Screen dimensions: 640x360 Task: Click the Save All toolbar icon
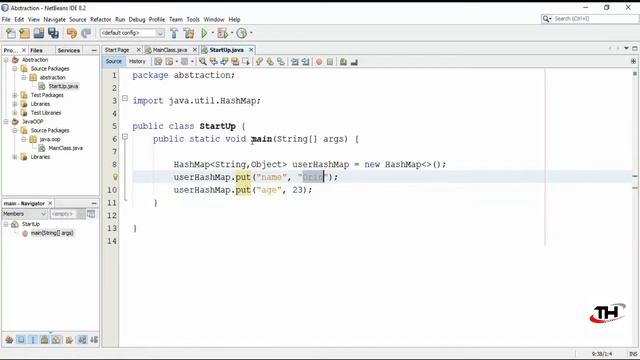(x=53, y=33)
